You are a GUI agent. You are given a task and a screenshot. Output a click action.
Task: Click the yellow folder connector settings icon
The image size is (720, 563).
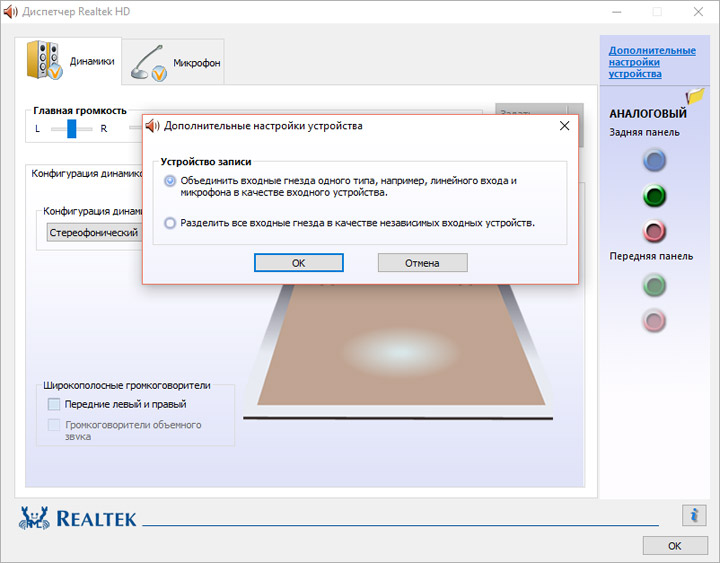pos(695,96)
